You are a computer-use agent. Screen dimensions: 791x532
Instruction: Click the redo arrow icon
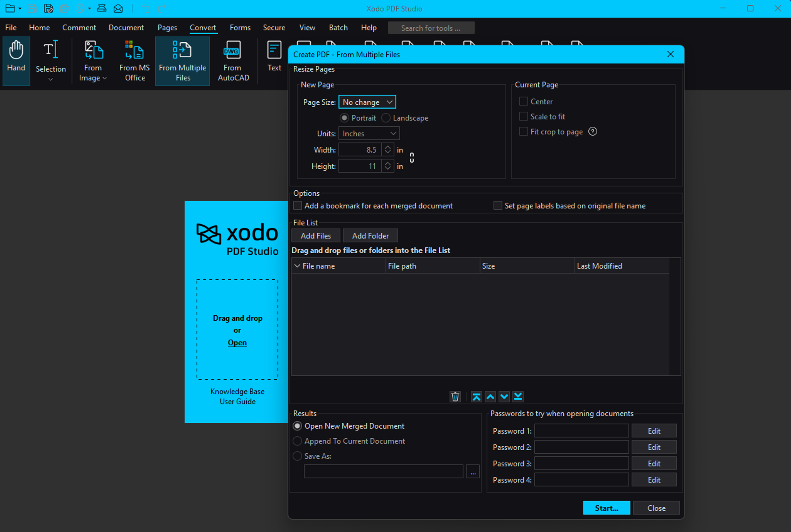(162, 8)
